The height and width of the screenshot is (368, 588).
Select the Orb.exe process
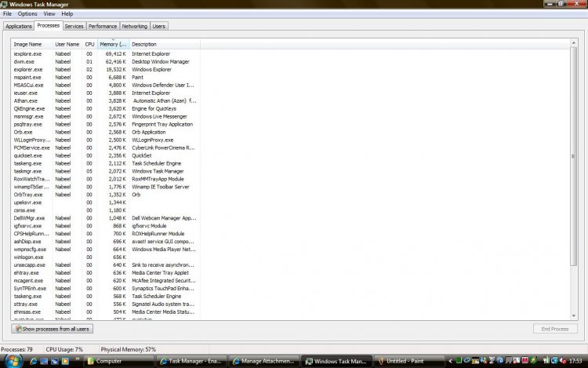click(105, 132)
